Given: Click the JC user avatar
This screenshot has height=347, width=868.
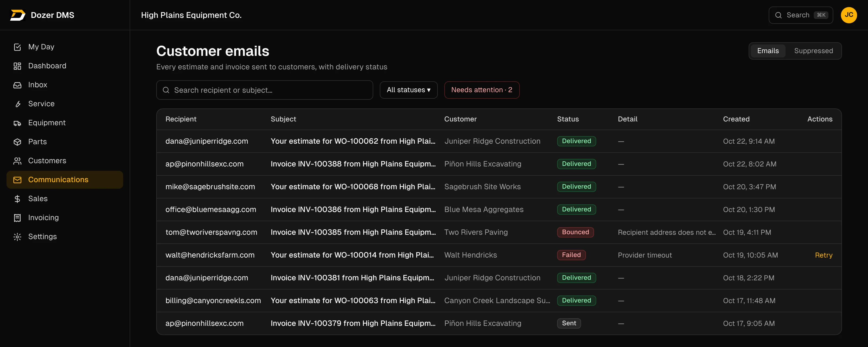Looking at the screenshot, I should [x=848, y=15].
